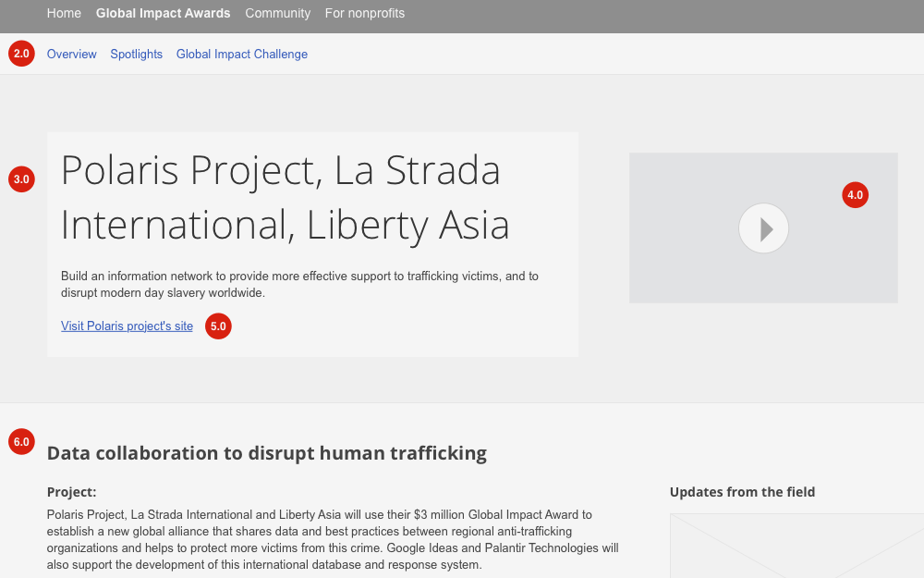Click the red 5.0 badge next to the Polaris link
924x578 pixels.
[218, 326]
